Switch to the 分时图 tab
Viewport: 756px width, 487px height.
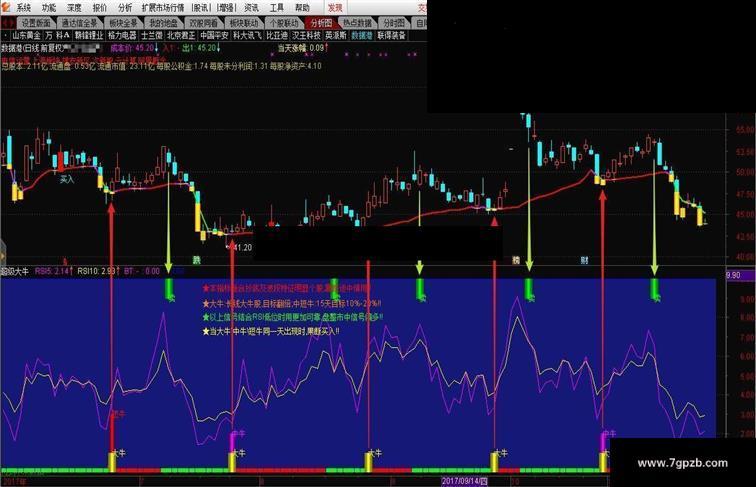tap(394, 23)
